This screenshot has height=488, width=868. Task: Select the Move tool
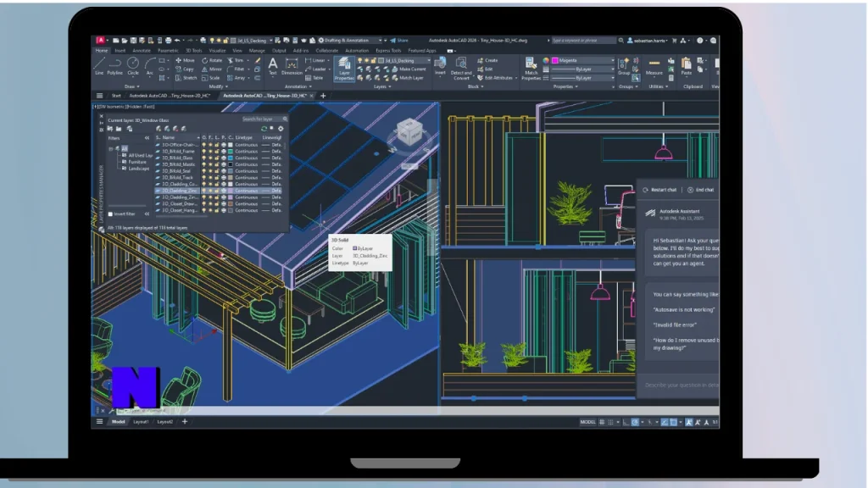pyautogui.click(x=185, y=60)
